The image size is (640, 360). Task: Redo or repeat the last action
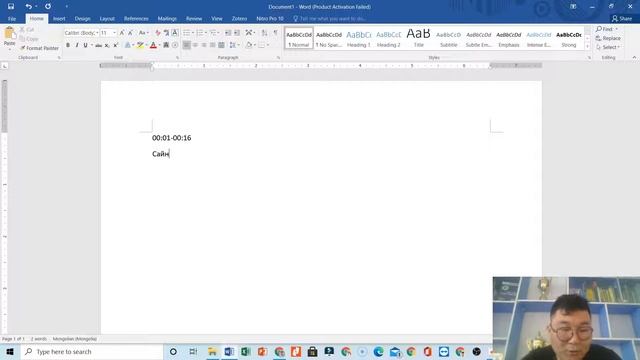[x=48, y=7]
